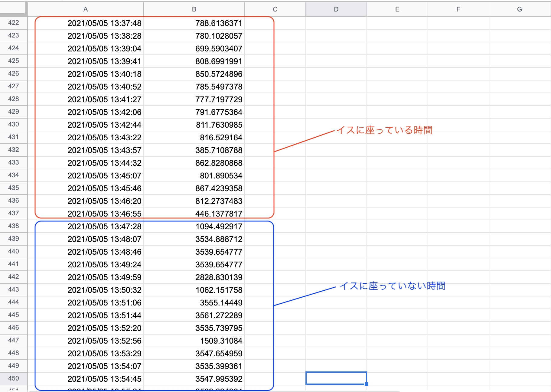Click the select-all corner box

(13, 8)
